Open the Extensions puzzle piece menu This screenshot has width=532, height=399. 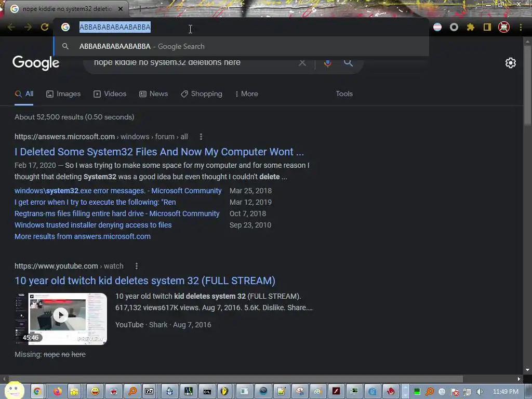coord(471,27)
